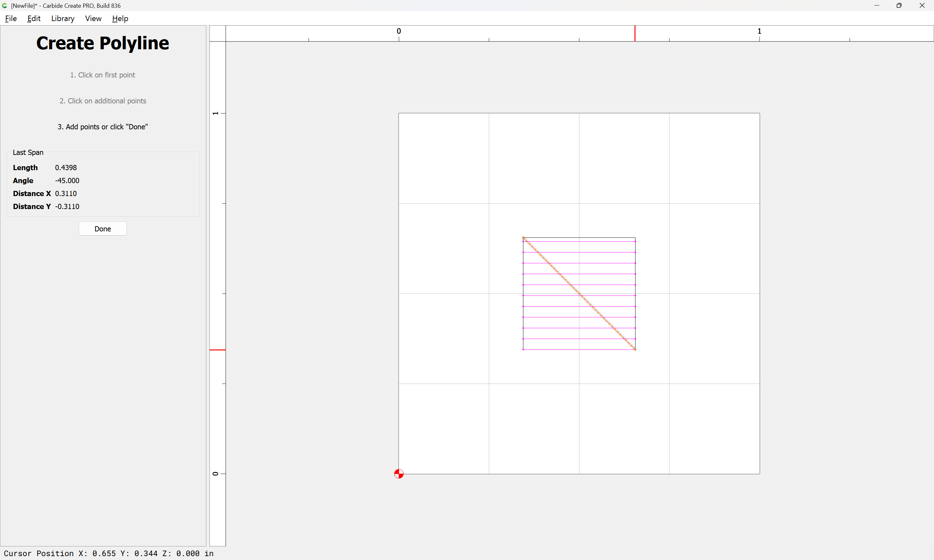Screen dimensions: 934x560
Task: Click the polyline start point at rectangle's top-left
Action: 523,238
